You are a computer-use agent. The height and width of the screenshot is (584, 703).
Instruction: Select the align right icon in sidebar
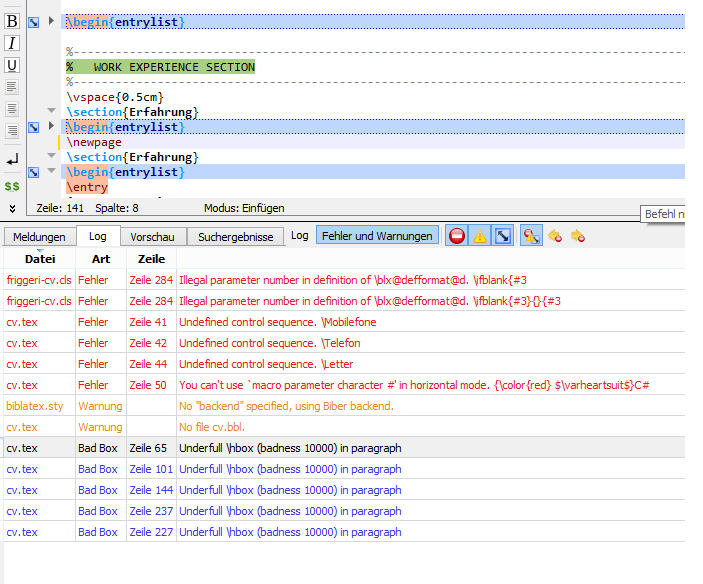tap(12, 130)
